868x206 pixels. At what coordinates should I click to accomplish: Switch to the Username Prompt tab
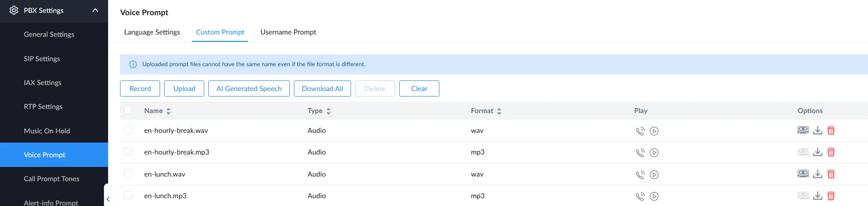pos(288,32)
